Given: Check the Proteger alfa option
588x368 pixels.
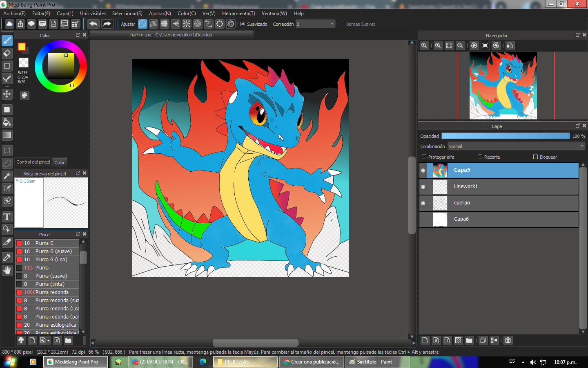Looking at the screenshot, I should tap(424, 157).
